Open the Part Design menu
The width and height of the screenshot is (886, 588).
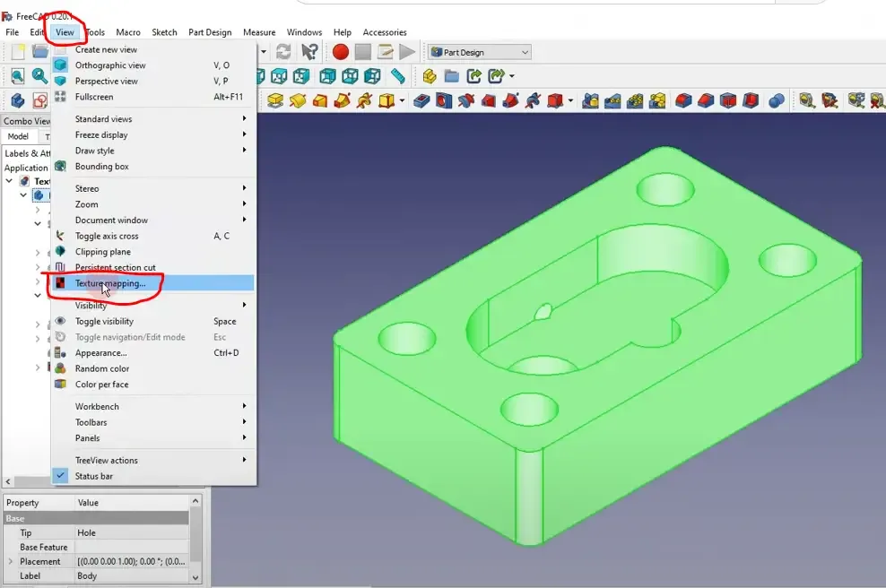(x=210, y=32)
